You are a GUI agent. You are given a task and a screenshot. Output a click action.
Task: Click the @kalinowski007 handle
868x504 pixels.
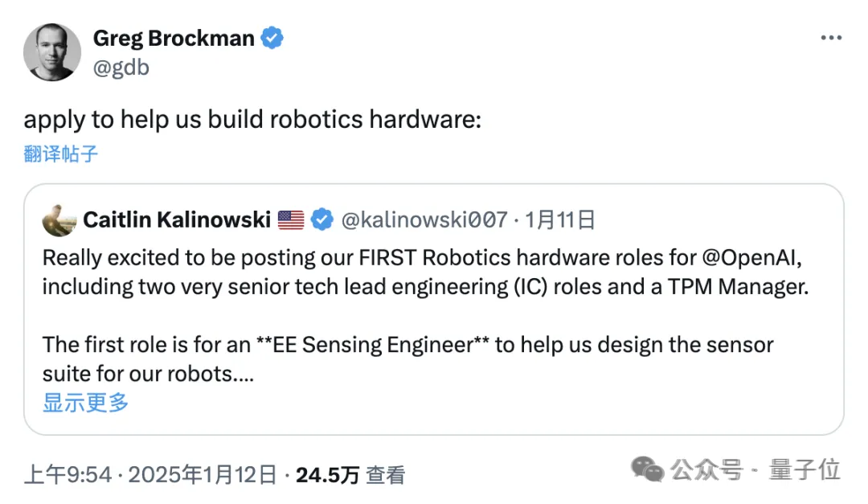[x=424, y=219]
